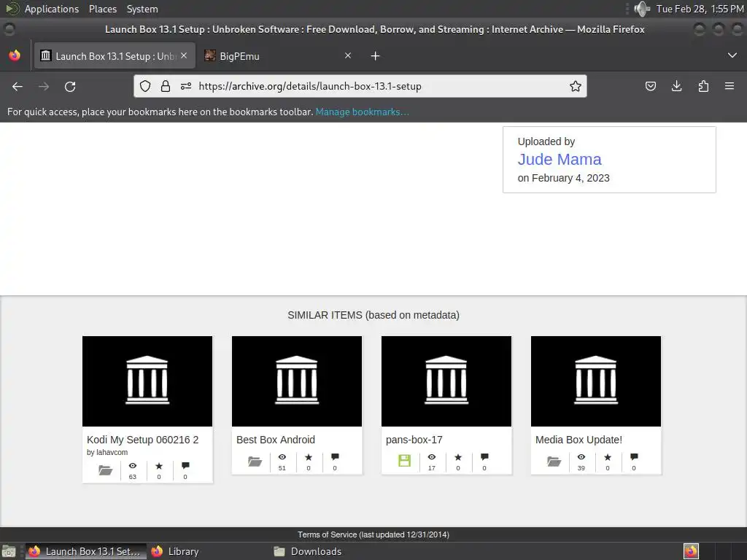Click the Kodi item favorites star icon
This screenshot has height=560, width=747.
click(x=159, y=465)
